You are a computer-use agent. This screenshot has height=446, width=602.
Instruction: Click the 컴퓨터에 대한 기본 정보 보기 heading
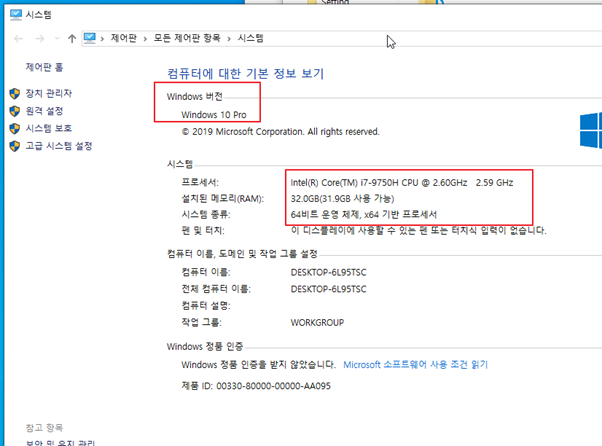pyautogui.click(x=246, y=73)
